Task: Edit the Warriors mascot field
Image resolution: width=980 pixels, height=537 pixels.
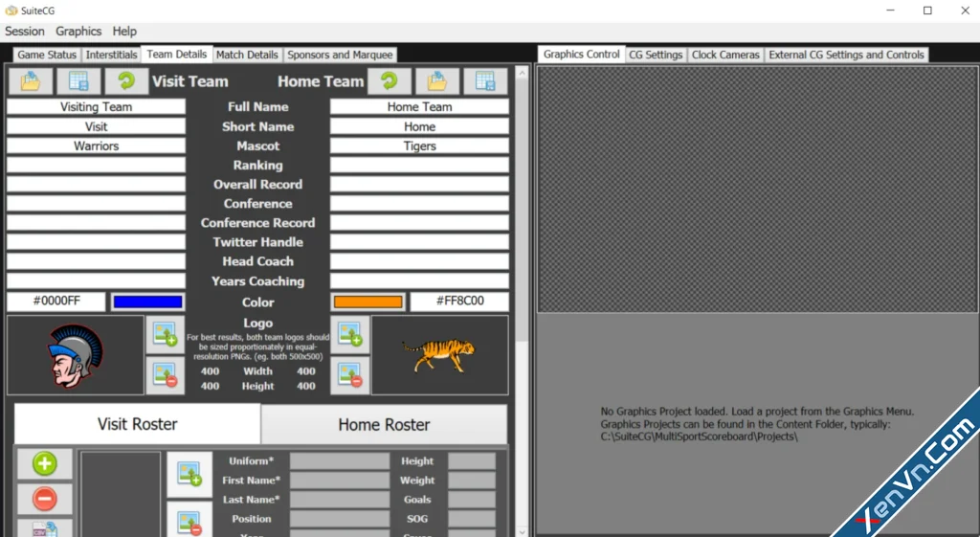Action: pyautogui.click(x=97, y=145)
